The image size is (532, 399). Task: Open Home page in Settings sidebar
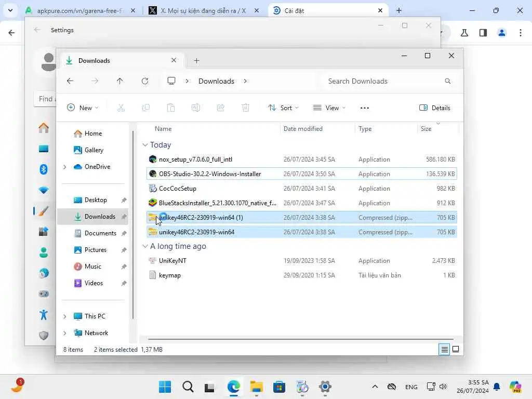tap(44, 128)
